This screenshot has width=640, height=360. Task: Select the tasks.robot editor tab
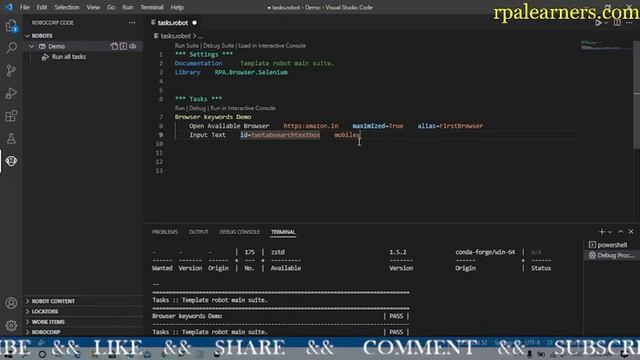click(173, 23)
